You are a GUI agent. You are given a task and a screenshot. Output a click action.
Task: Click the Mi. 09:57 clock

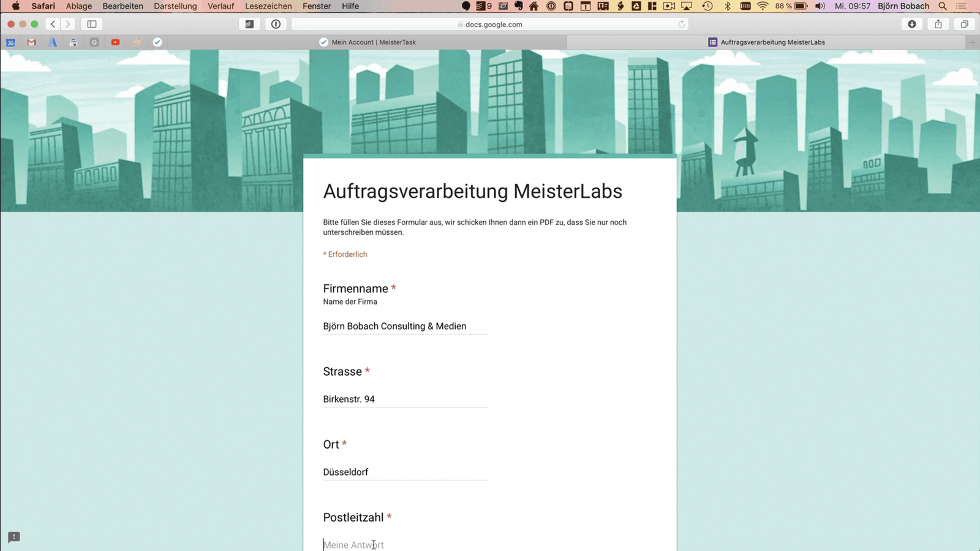tap(852, 6)
